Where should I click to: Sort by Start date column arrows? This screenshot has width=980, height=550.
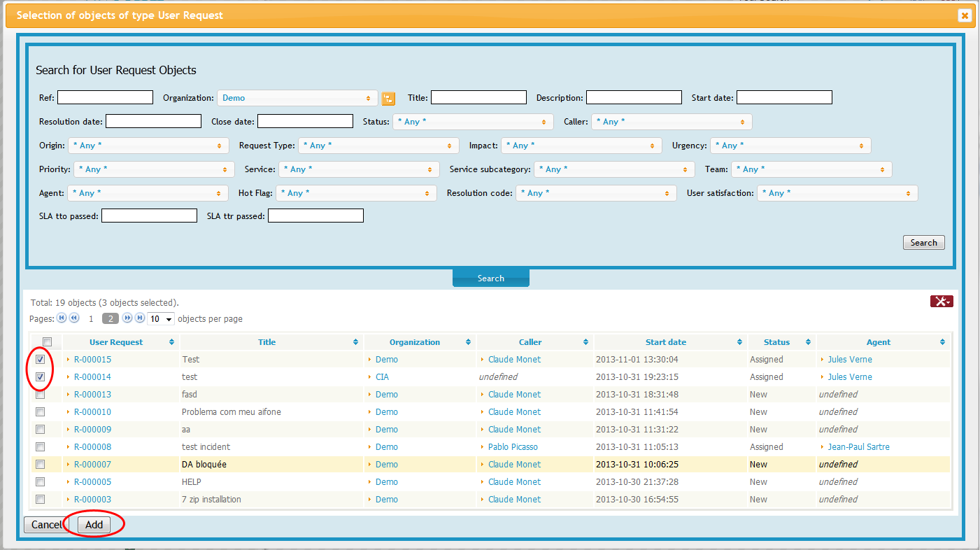739,342
